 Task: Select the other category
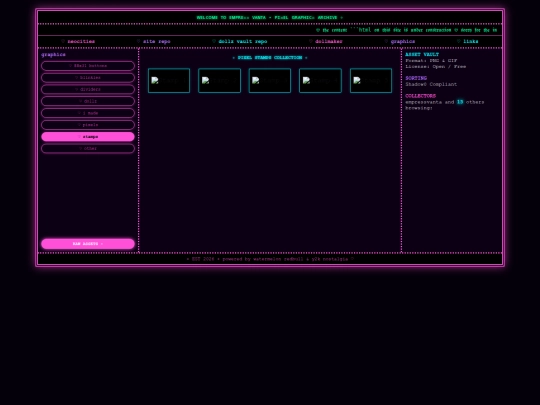88,148
